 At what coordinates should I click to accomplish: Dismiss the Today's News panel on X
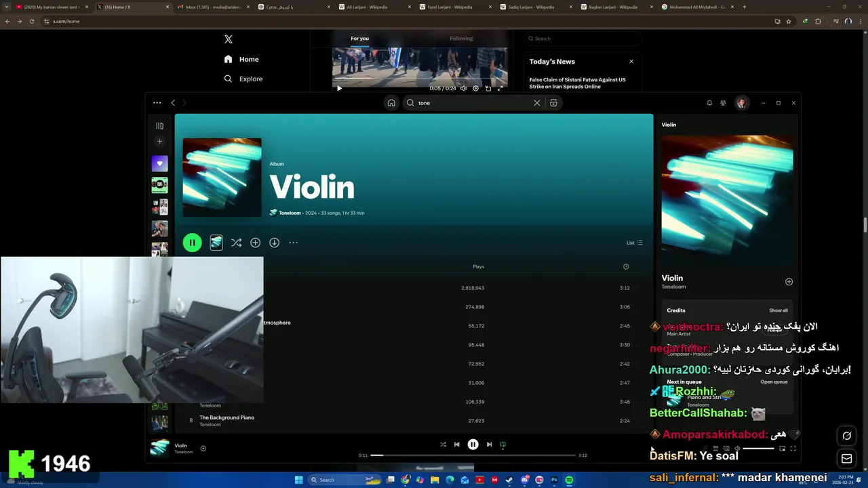(631, 61)
